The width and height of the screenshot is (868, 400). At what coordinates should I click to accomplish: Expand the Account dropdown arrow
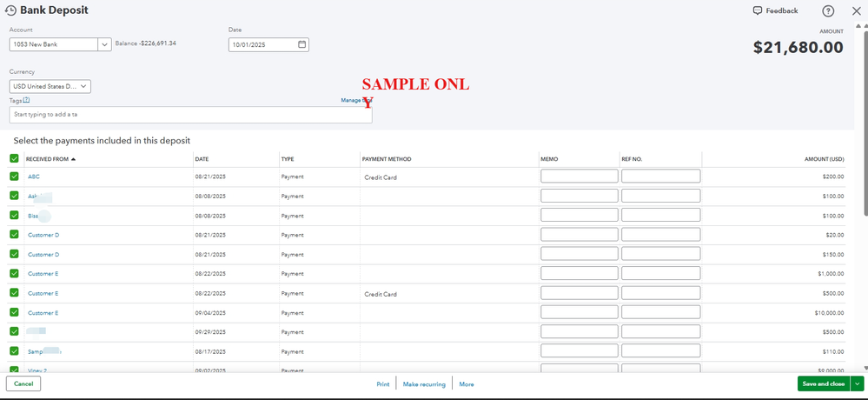[105, 44]
